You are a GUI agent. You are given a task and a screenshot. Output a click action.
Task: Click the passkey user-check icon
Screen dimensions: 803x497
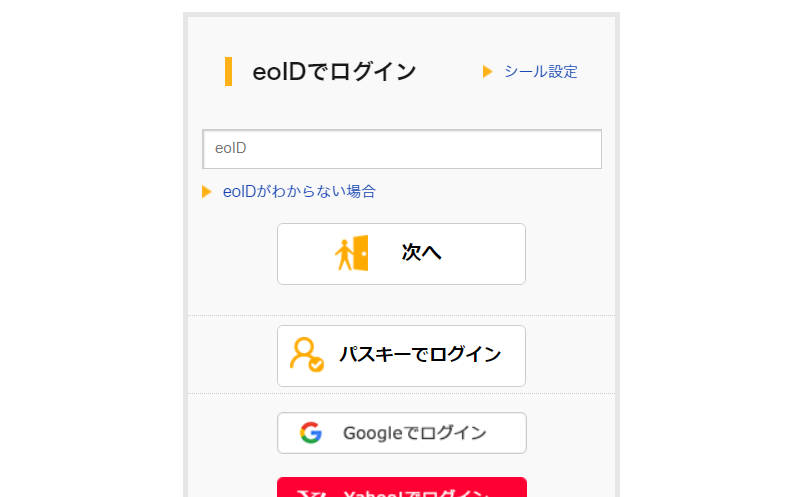click(x=306, y=354)
